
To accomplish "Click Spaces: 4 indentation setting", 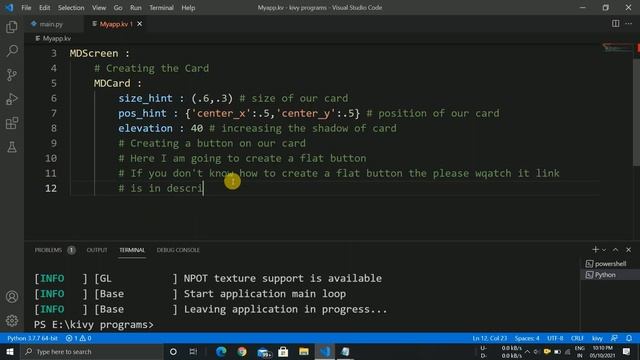I will click(527, 338).
